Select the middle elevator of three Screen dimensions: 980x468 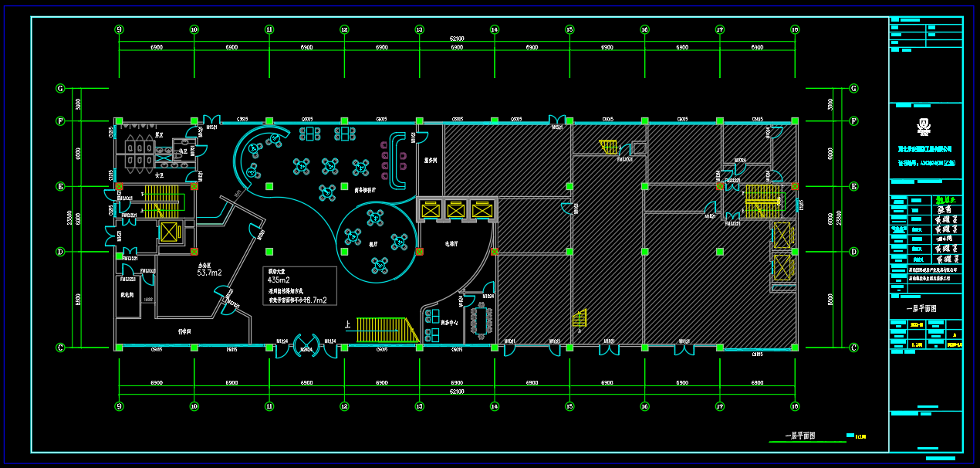click(457, 209)
